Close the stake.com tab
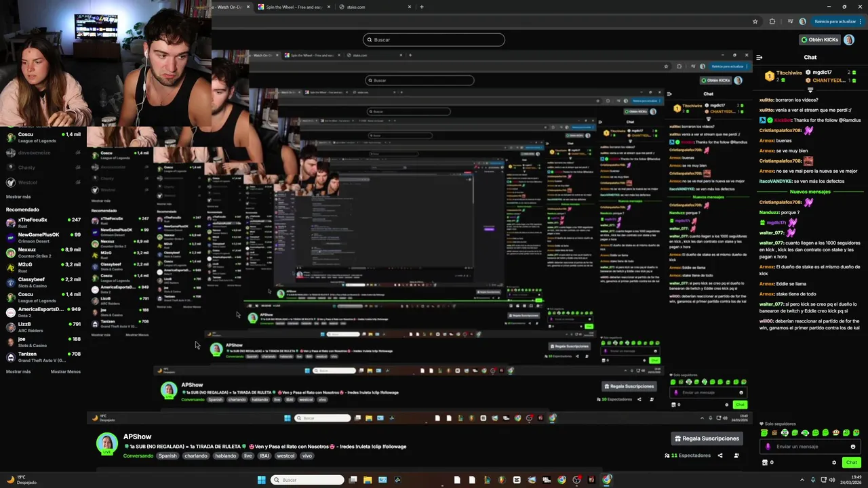This screenshot has width=868, height=488. 409,7
